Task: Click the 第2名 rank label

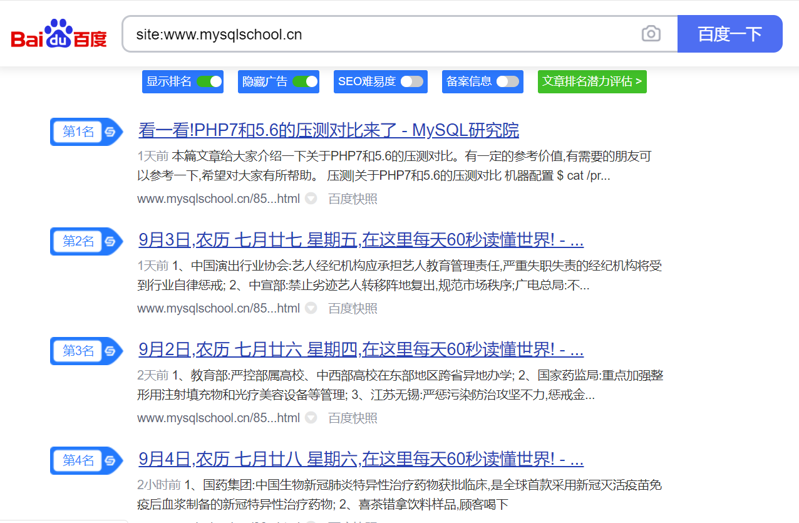Action: point(78,241)
